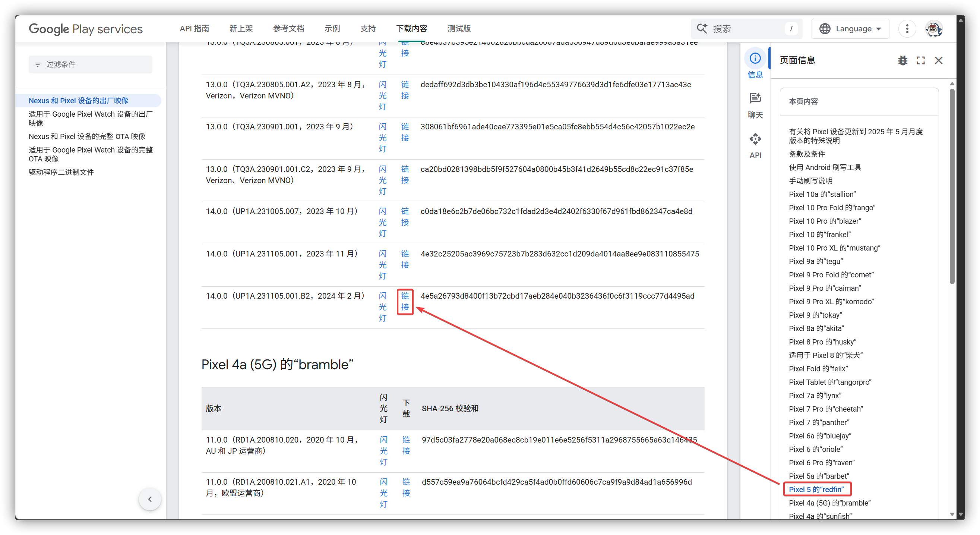Click the user profile avatar
The width and height of the screenshot is (980, 535).
click(x=933, y=29)
